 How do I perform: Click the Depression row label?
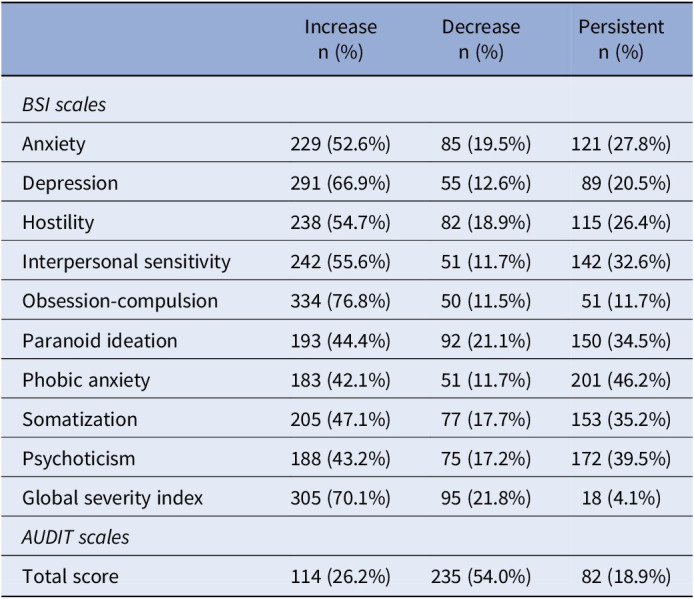point(70,183)
